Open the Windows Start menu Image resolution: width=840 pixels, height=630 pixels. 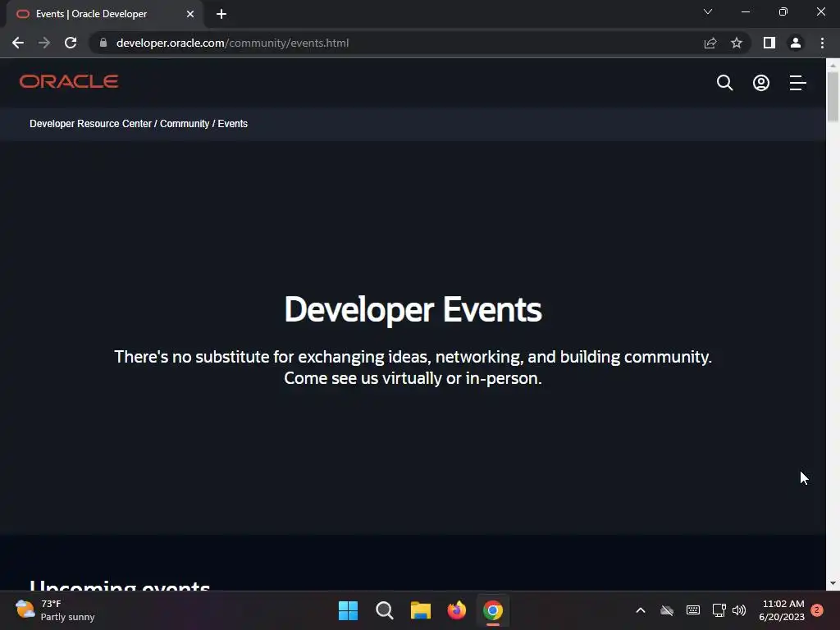348,610
